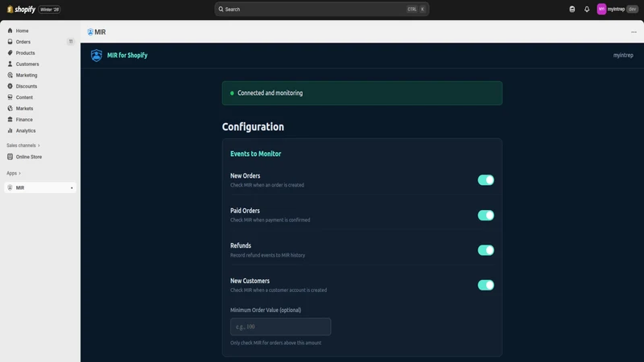Viewport: 644px width, 362px height.
Task: Click the MIR shield logo in header
Action: click(x=97, y=56)
